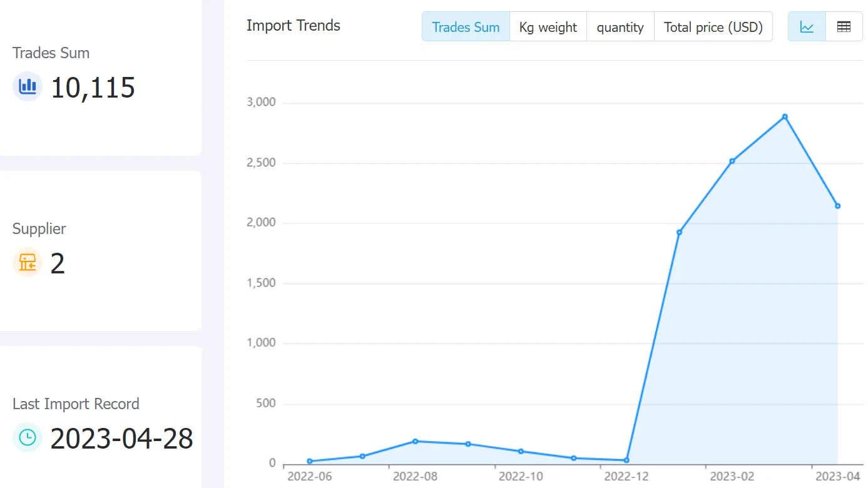Click the Supplier store icon

28,263
